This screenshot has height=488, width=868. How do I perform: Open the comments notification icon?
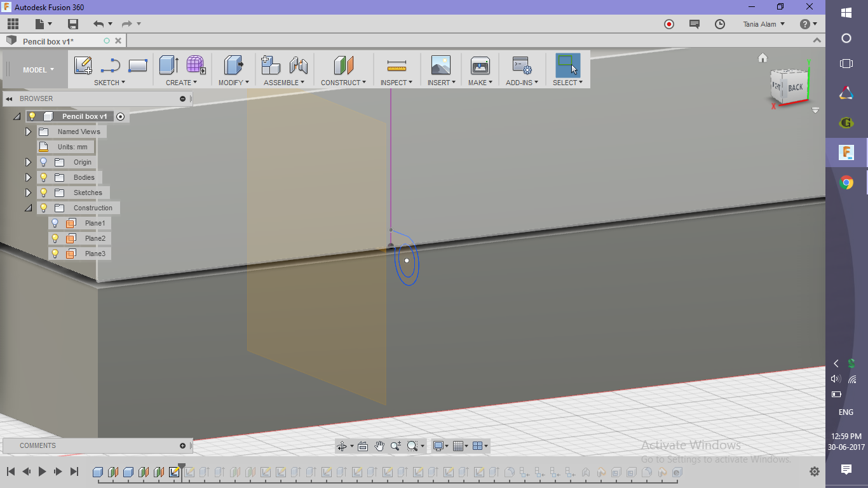pyautogui.click(x=695, y=24)
